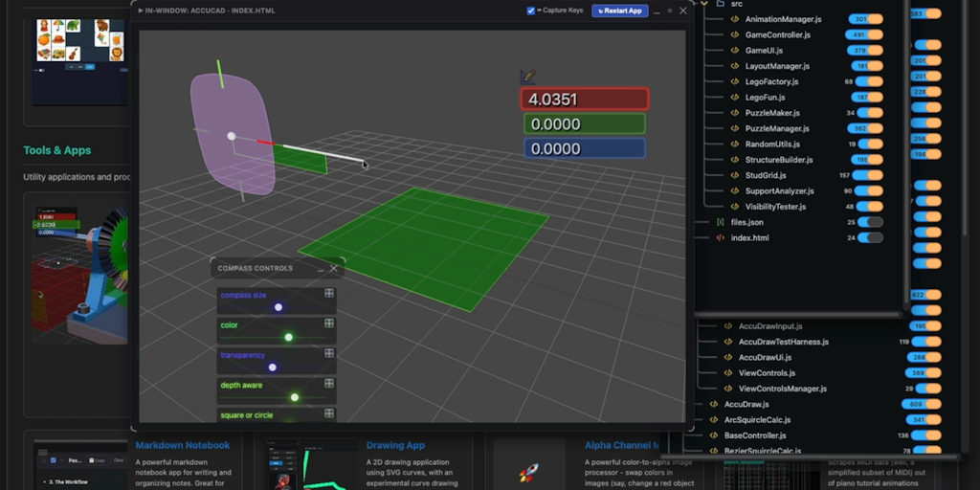Open the Drawing App thumbnail
Screen dimensions: 980x490
point(309,466)
